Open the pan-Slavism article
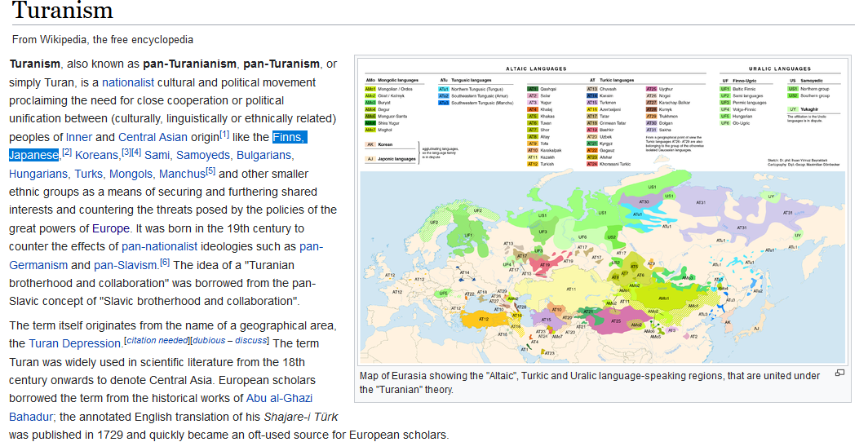 pos(125,265)
